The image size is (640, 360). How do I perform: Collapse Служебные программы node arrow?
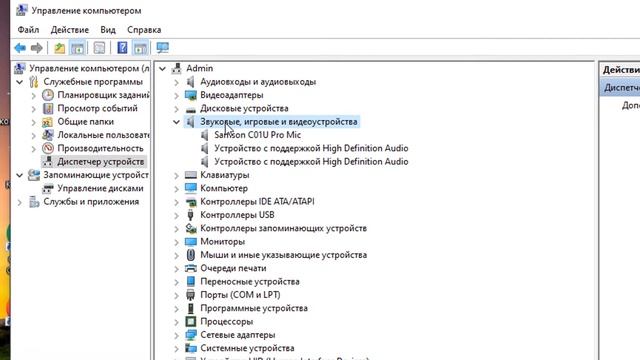tap(19, 82)
